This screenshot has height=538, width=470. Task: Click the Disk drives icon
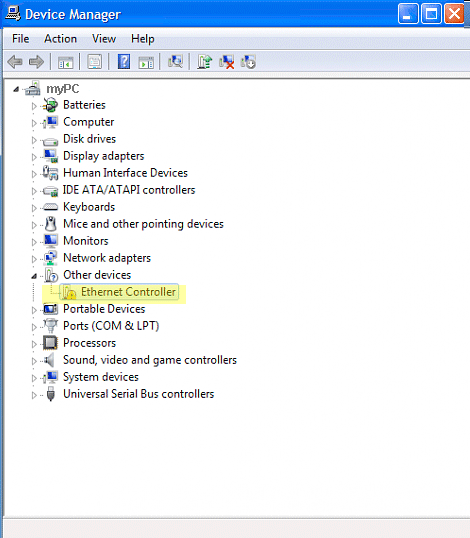(x=51, y=141)
